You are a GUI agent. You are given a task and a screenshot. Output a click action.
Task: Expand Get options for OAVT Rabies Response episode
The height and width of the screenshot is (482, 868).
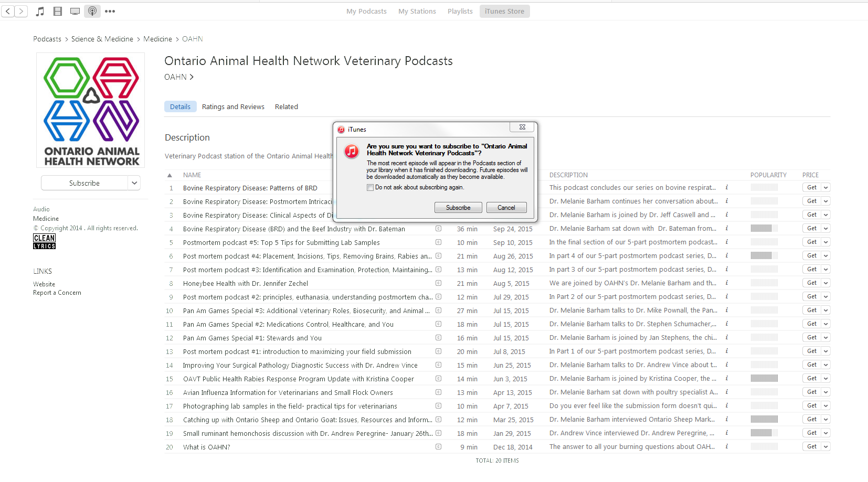pyautogui.click(x=825, y=378)
